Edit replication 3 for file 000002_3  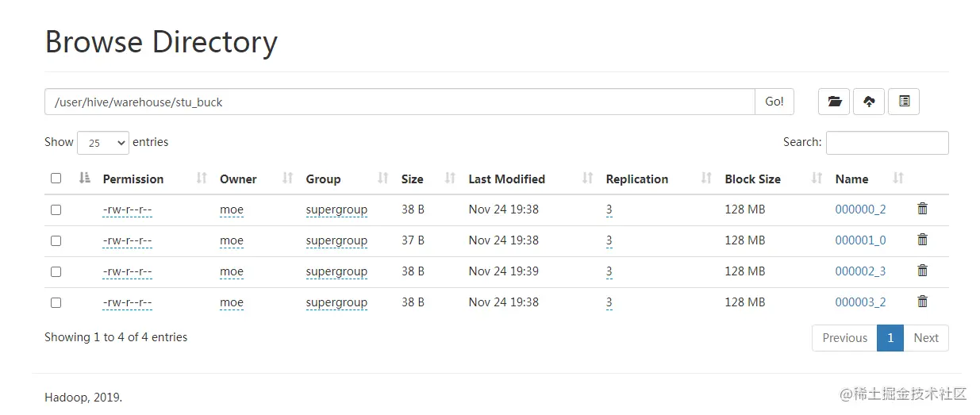point(609,272)
